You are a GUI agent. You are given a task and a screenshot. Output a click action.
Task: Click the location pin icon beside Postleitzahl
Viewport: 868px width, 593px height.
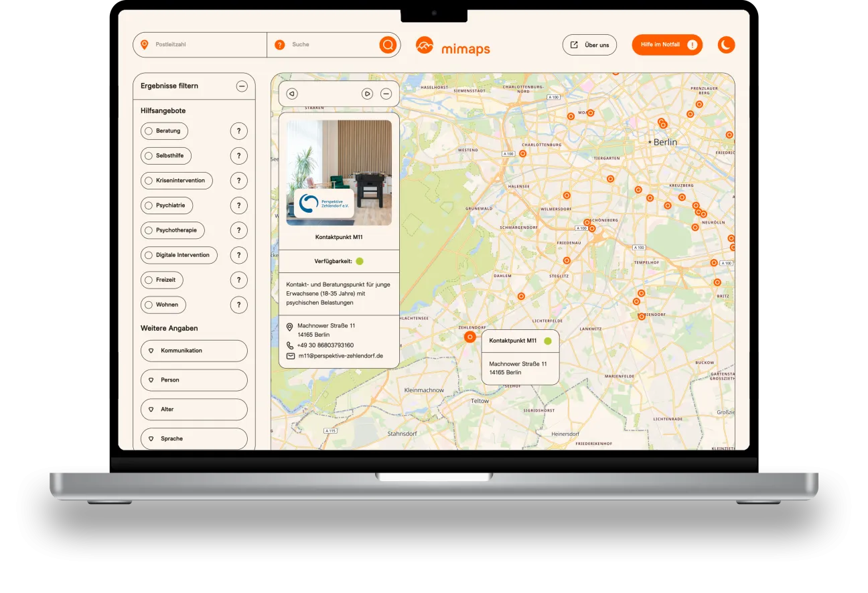(x=144, y=45)
